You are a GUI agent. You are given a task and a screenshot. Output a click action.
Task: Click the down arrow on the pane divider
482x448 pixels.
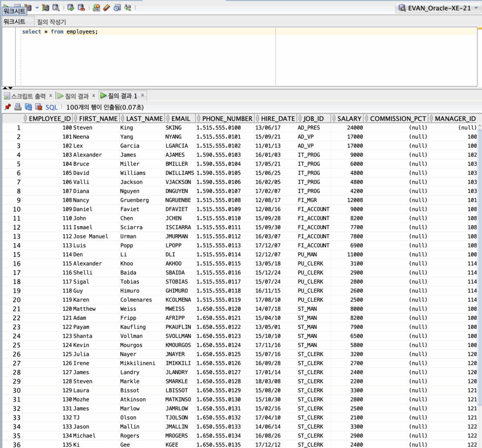click(x=10, y=88)
